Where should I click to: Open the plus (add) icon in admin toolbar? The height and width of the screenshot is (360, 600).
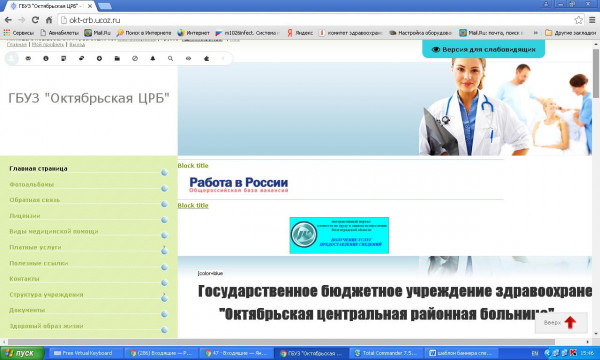pos(99,59)
